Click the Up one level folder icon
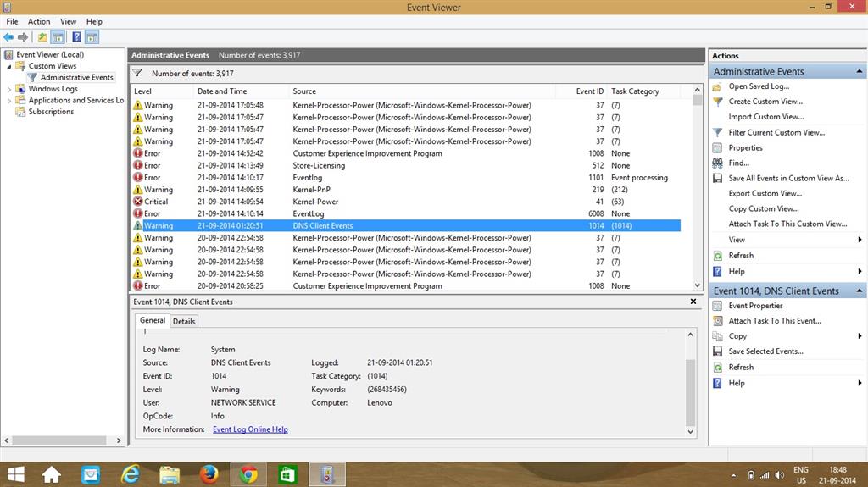This screenshot has width=868, height=487. [x=42, y=37]
